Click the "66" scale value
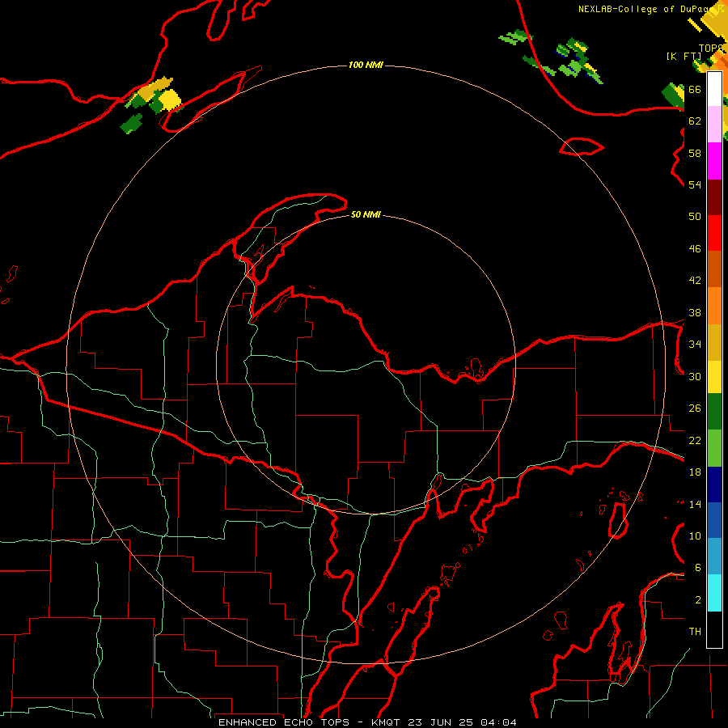 (x=695, y=89)
